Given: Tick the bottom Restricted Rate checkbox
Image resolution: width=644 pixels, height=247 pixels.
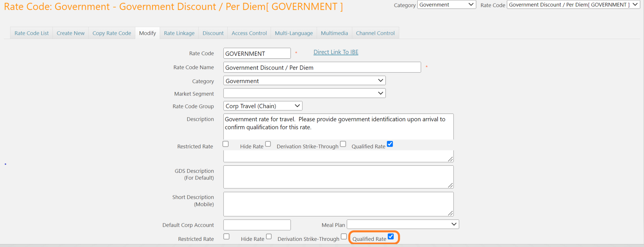Looking at the screenshot, I should [227, 236].
